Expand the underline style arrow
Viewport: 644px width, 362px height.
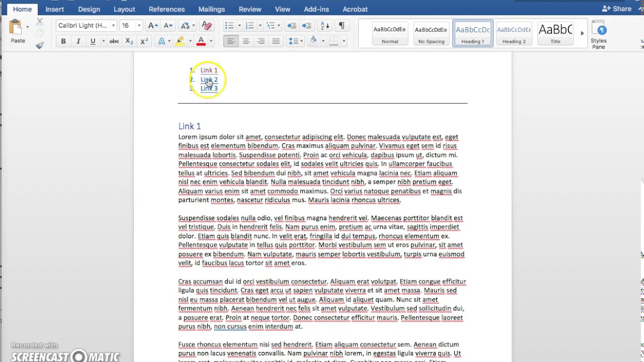click(103, 41)
